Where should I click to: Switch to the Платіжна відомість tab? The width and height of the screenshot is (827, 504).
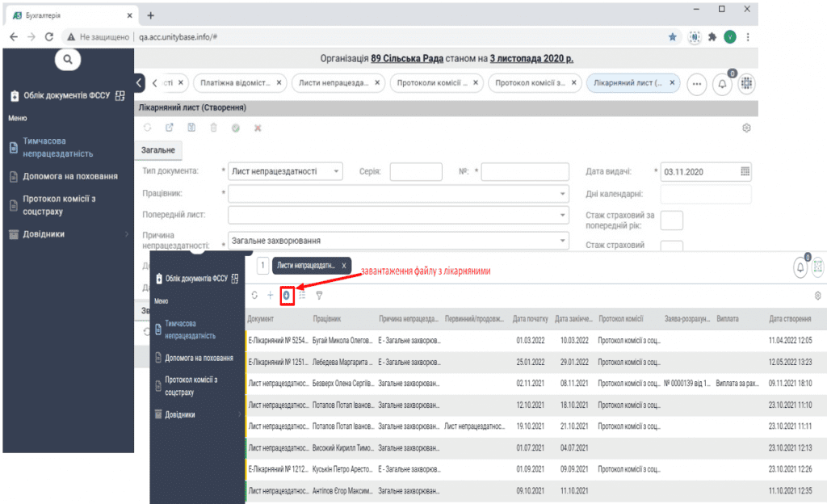(x=241, y=83)
